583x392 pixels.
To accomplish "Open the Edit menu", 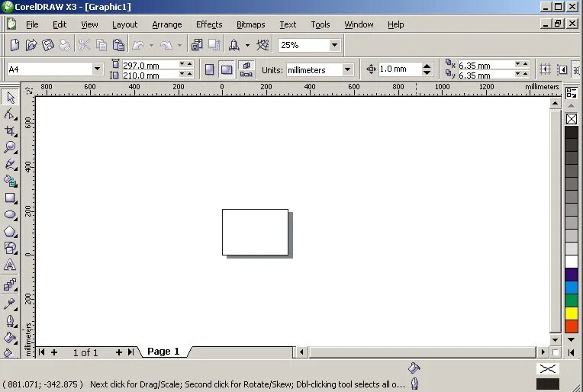I will (x=60, y=24).
